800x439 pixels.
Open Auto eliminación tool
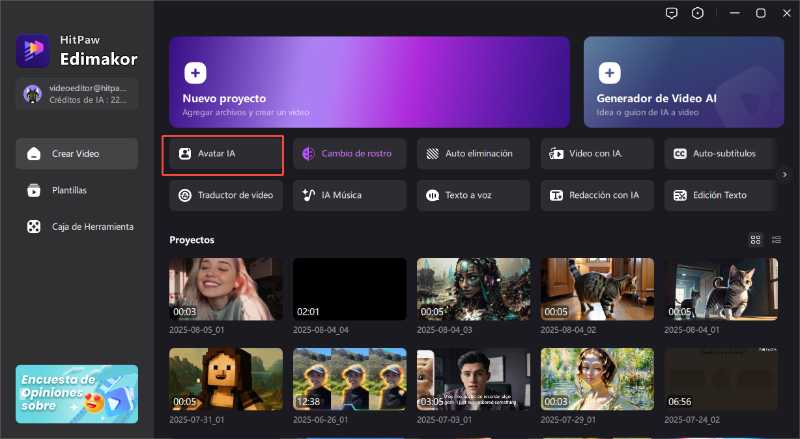(x=473, y=154)
